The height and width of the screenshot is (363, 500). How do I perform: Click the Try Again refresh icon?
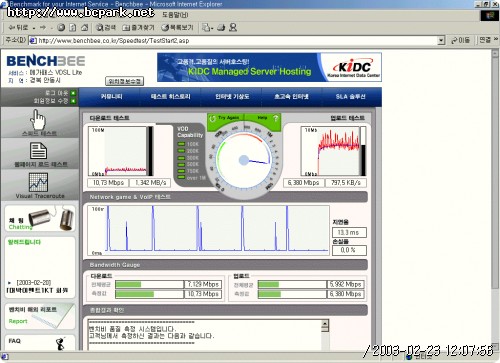[x=212, y=118]
